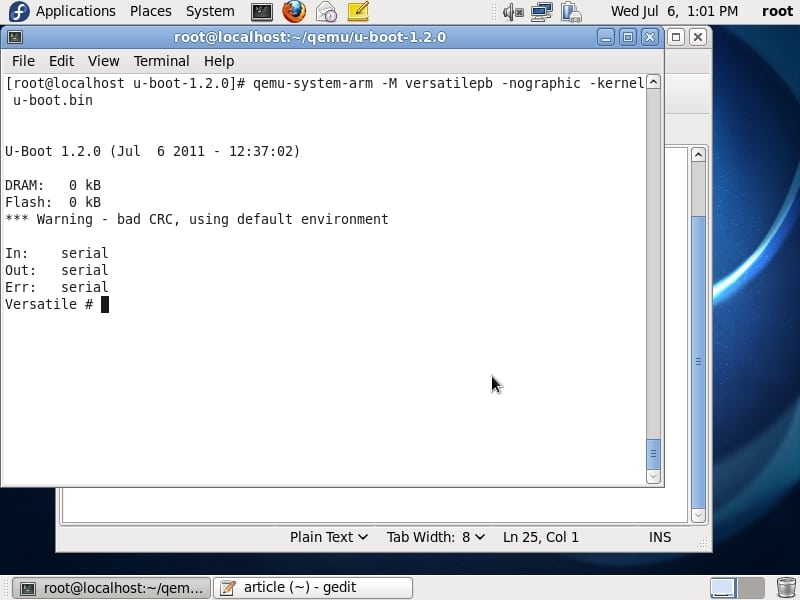Image resolution: width=800 pixels, height=600 pixels.
Task: Click the 'DRAM: 0 kB' line
Action: 53,185
